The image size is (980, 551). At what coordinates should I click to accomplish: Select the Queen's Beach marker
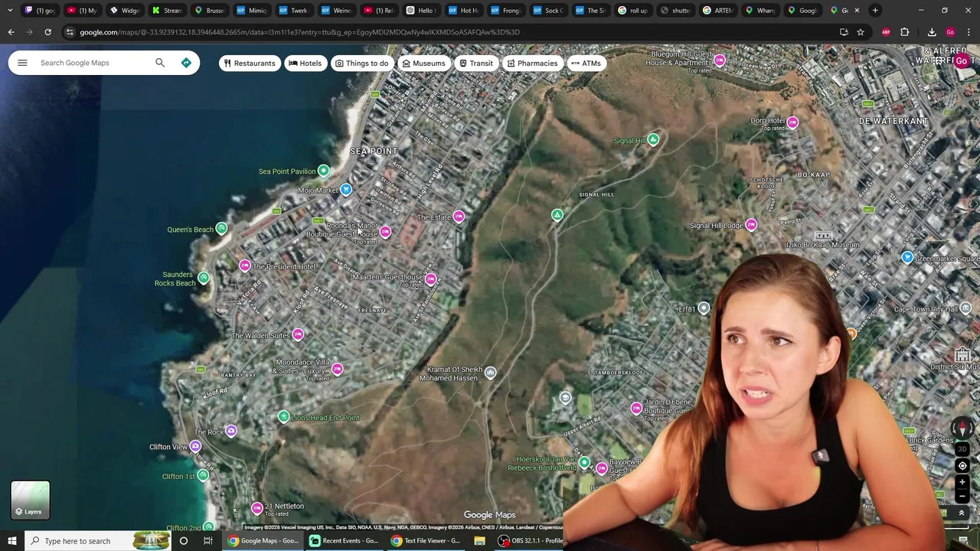(221, 229)
